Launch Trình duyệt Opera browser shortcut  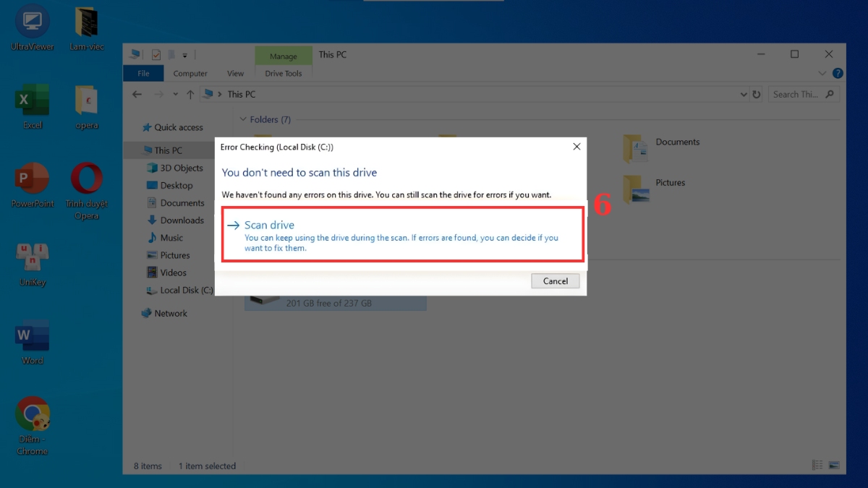coord(87,191)
